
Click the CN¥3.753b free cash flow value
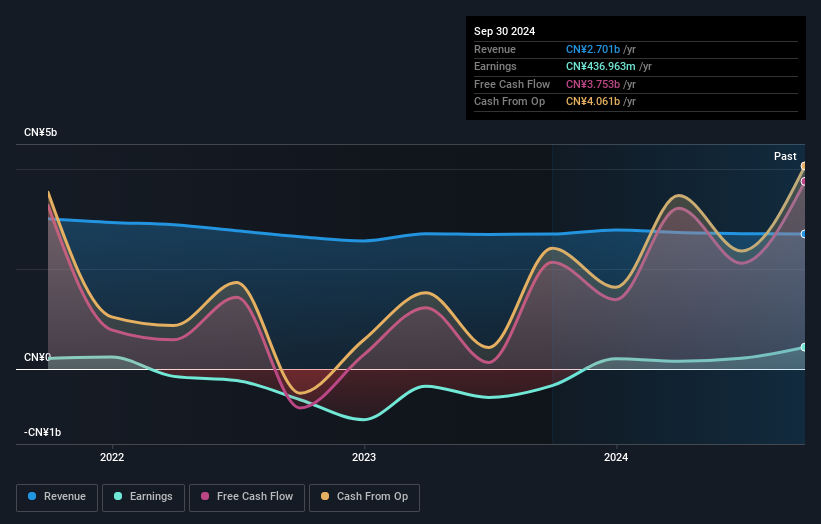tap(593, 84)
